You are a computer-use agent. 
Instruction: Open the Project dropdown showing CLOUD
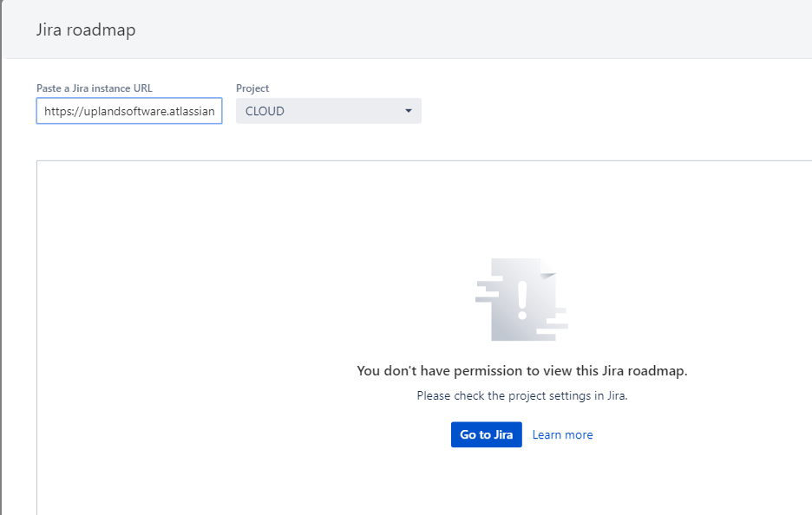click(x=328, y=111)
